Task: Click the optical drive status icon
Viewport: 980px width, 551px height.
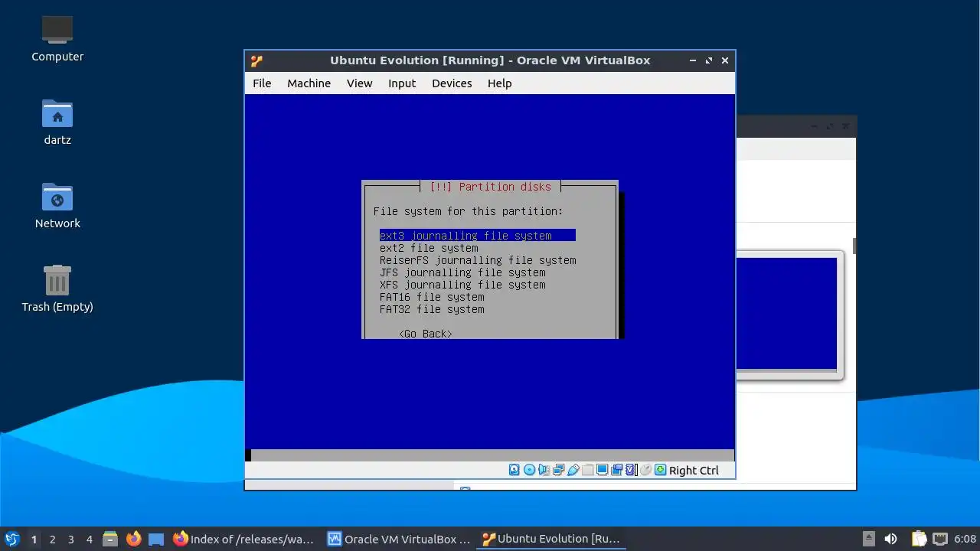Action: pyautogui.click(x=529, y=470)
